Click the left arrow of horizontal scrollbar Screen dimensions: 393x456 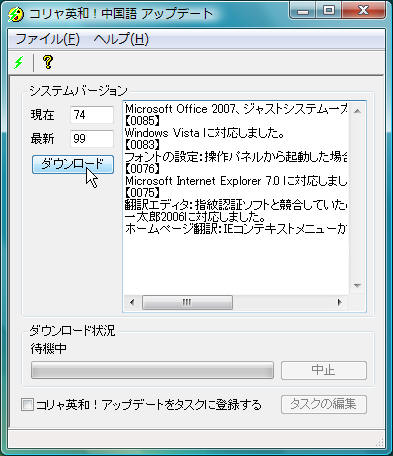[132, 303]
